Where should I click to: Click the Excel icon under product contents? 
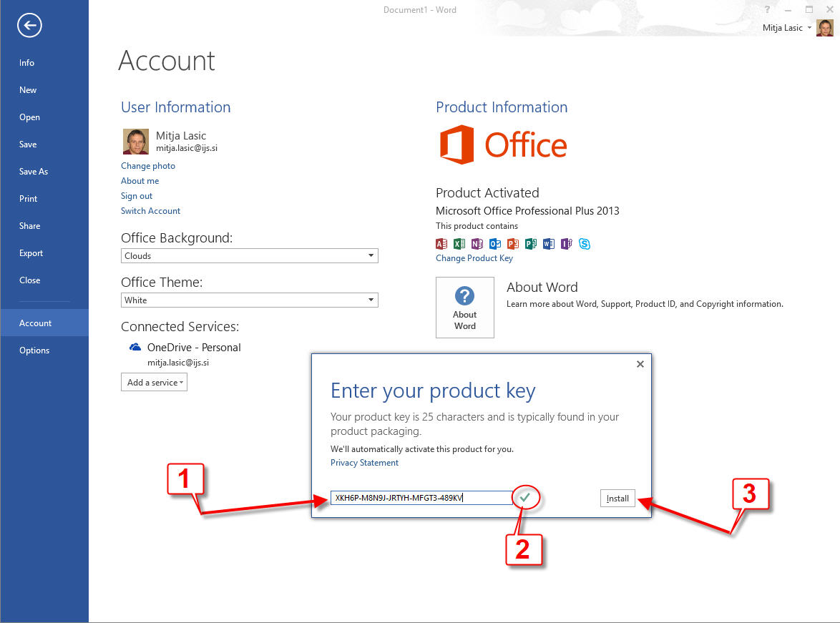point(459,244)
